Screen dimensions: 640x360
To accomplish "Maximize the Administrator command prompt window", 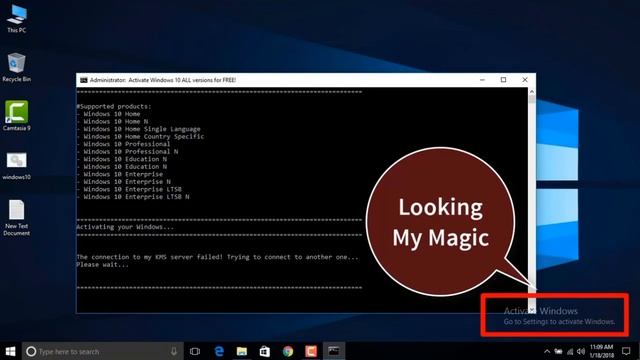I will pos(503,80).
